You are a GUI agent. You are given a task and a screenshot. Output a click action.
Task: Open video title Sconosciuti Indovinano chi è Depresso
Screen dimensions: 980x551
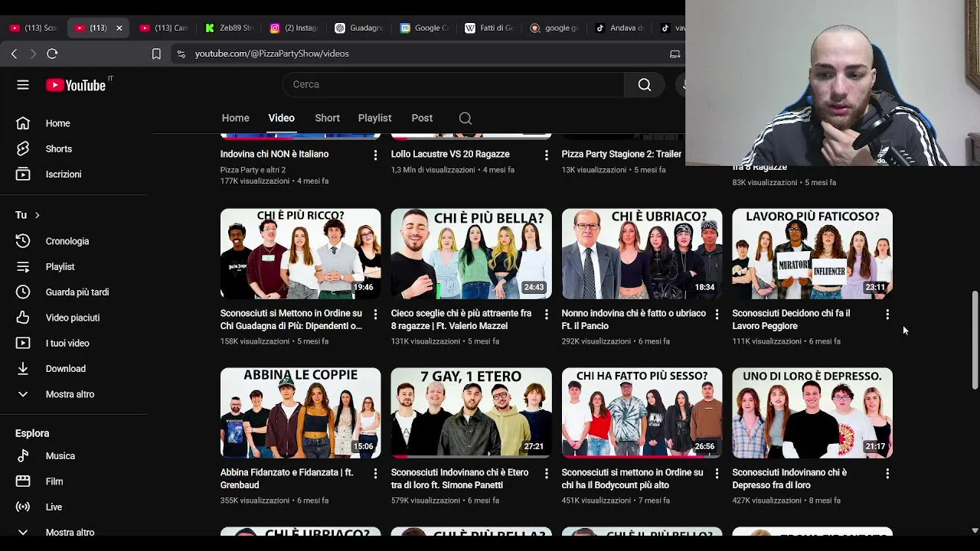click(789, 479)
